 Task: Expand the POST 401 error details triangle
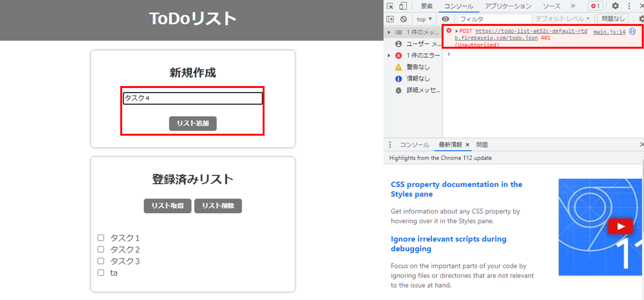457,31
